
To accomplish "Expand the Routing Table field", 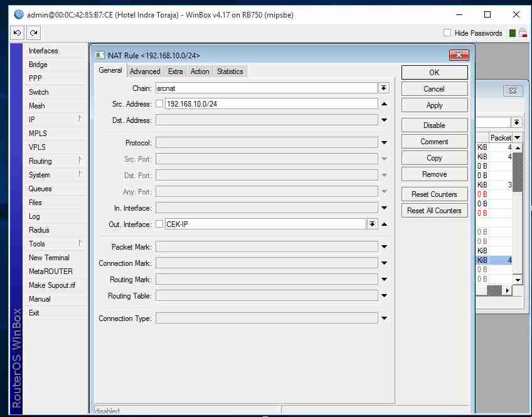I will (384, 295).
